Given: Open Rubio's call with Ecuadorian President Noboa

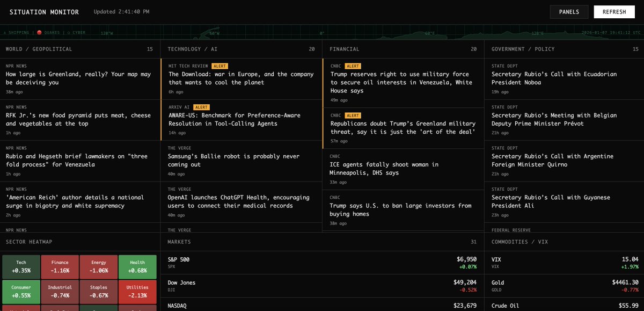Looking at the screenshot, I should (x=564, y=79).
